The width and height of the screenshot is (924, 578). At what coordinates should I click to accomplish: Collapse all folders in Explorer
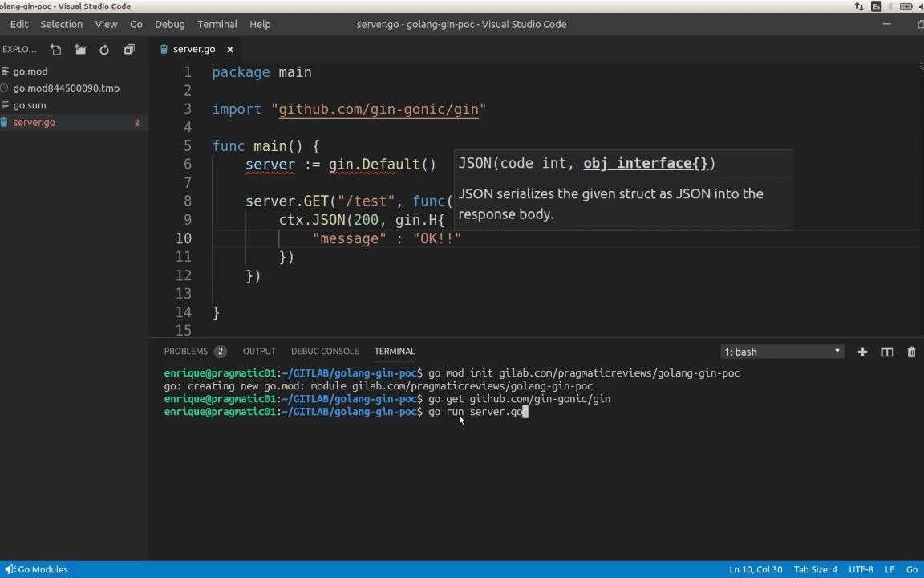click(129, 50)
